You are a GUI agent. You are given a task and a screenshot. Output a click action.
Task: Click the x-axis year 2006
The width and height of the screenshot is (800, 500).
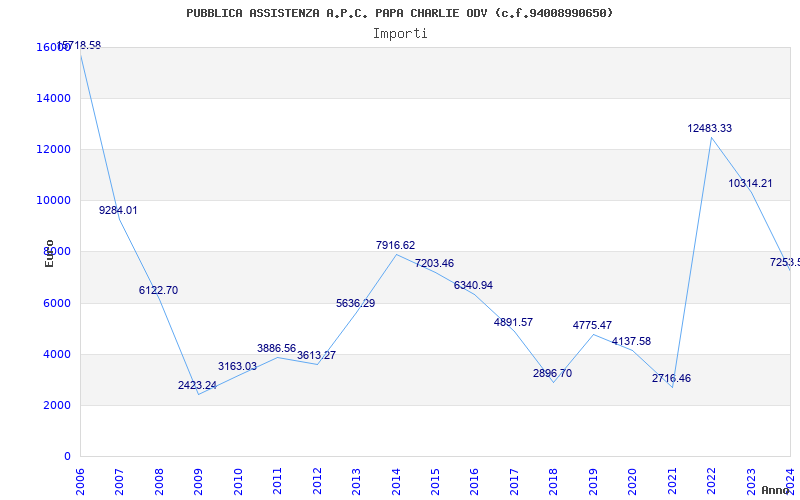click(x=80, y=482)
